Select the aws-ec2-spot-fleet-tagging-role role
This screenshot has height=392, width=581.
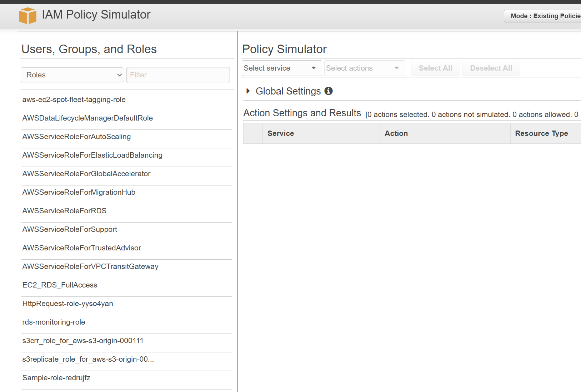[74, 100]
